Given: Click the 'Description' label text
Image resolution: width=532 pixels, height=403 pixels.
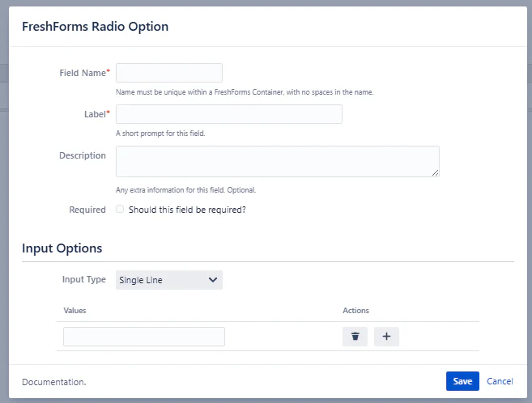Looking at the screenshot, I should [83, 155].
